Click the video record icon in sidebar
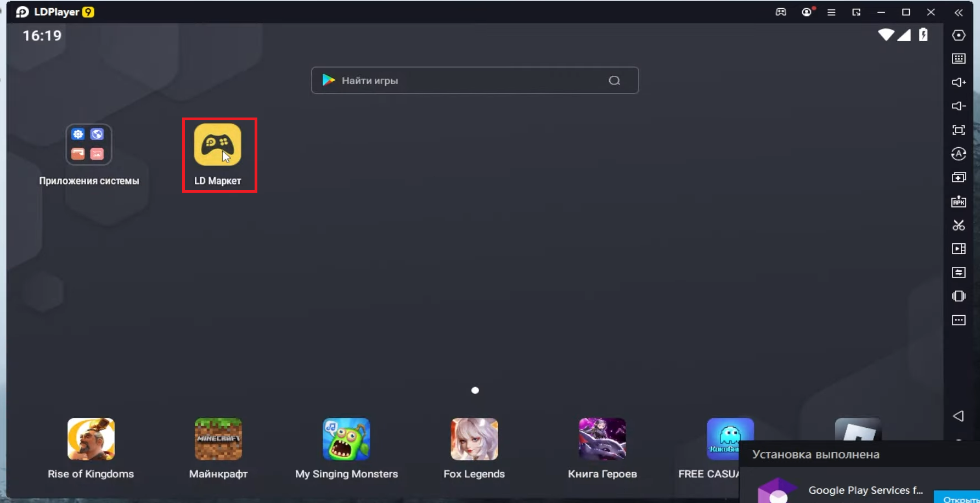 point(959,249)
